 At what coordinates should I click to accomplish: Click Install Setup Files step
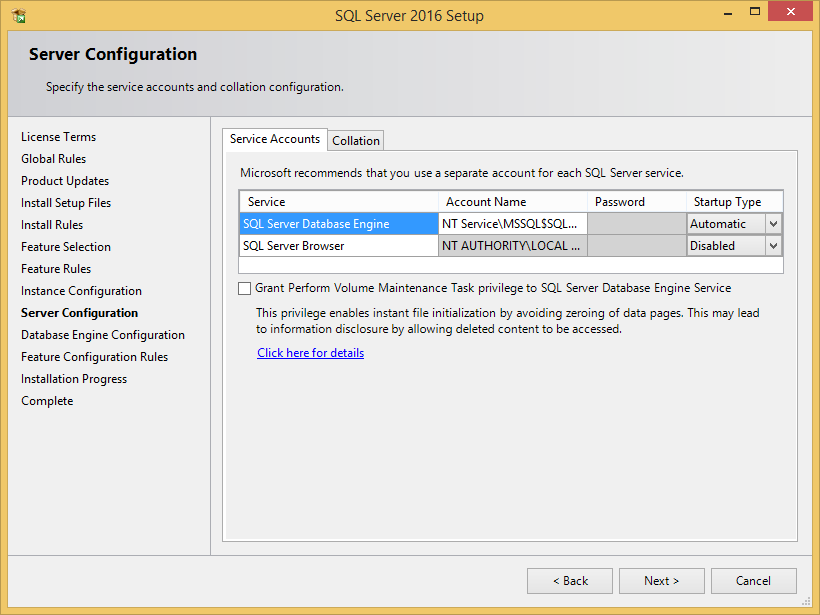[66, 203]
